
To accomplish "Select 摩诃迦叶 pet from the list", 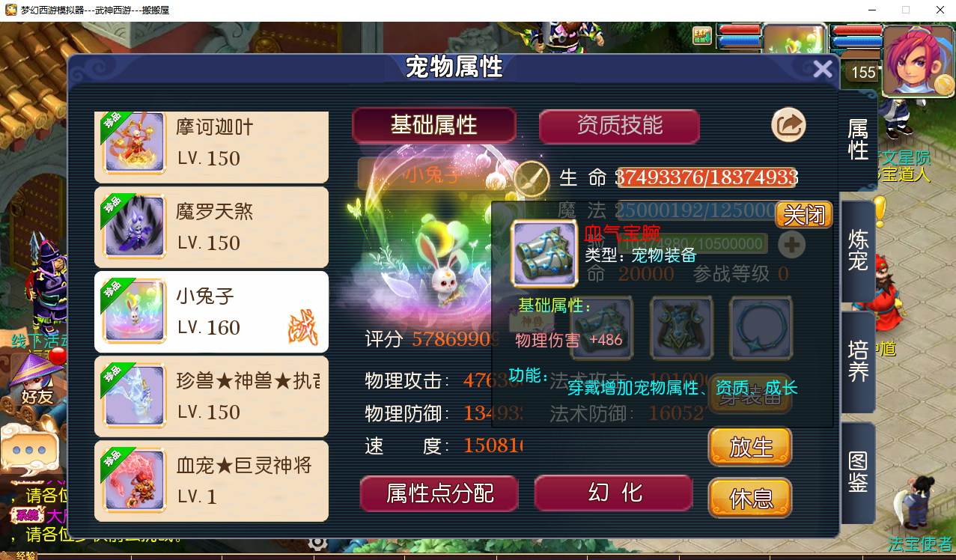I will click(x=212, y=144).
